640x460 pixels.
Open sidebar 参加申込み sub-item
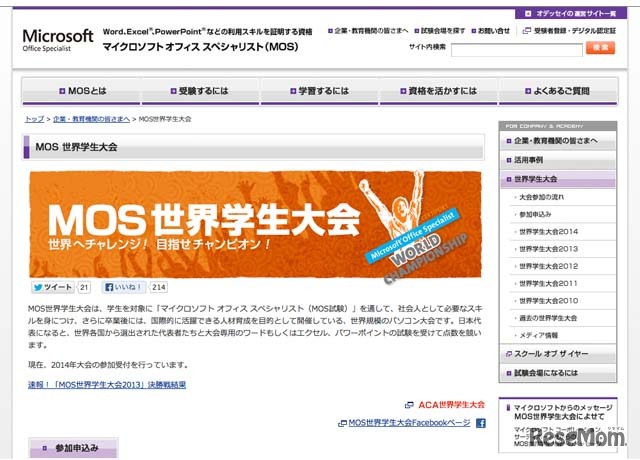[x=562, y=214]
